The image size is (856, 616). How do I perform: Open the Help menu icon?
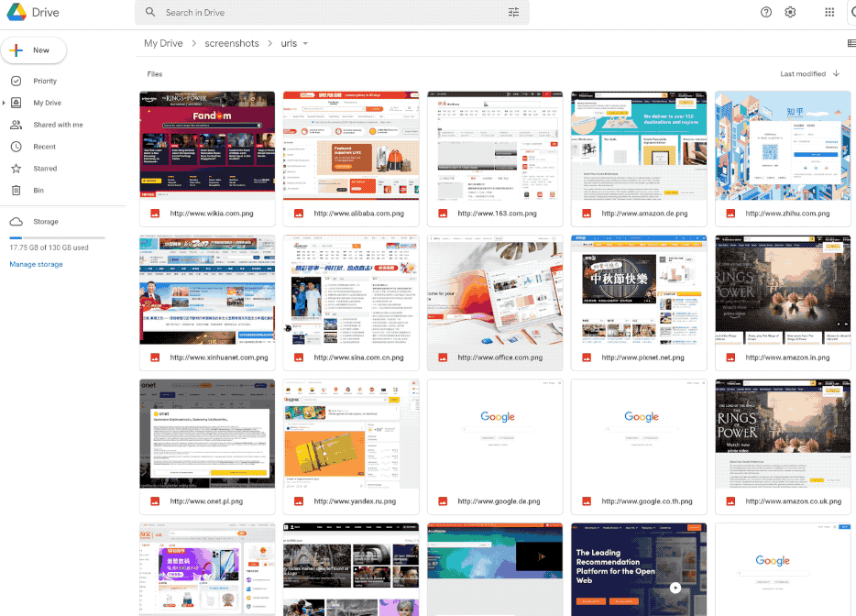coord(766,12)
